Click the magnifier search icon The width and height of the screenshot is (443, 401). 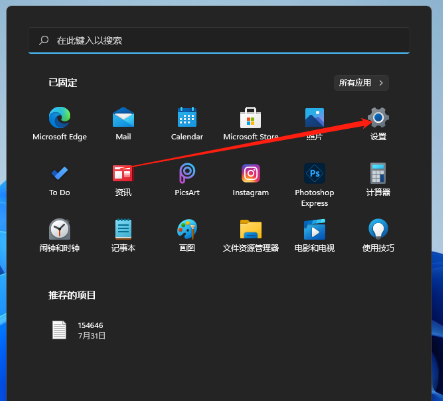(x=44, y=41)
